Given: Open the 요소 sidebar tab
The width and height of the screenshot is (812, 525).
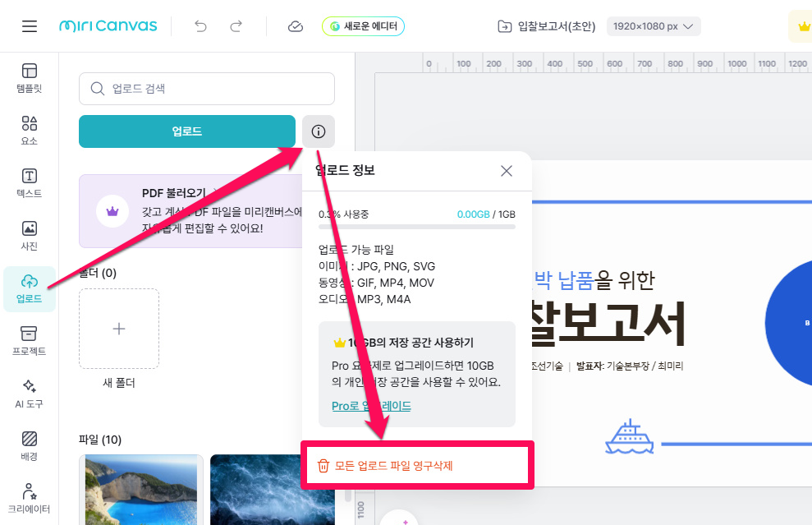Looking at the screenshot, I should tap(30, 131).
